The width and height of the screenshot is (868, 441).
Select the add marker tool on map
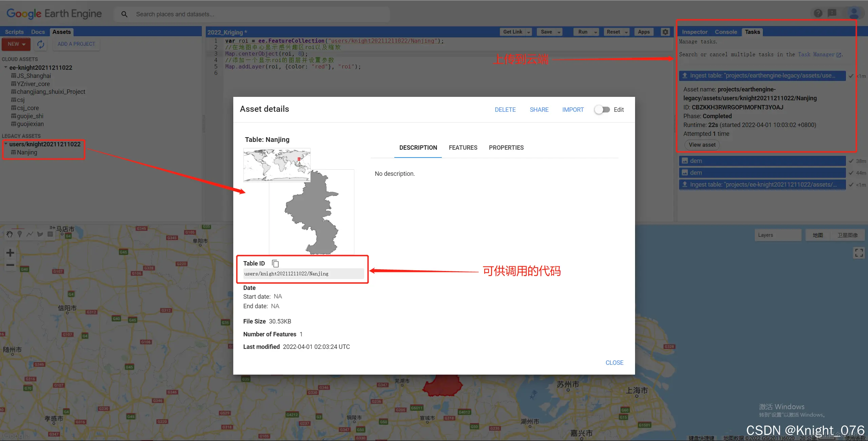click(x=20, y=234)
